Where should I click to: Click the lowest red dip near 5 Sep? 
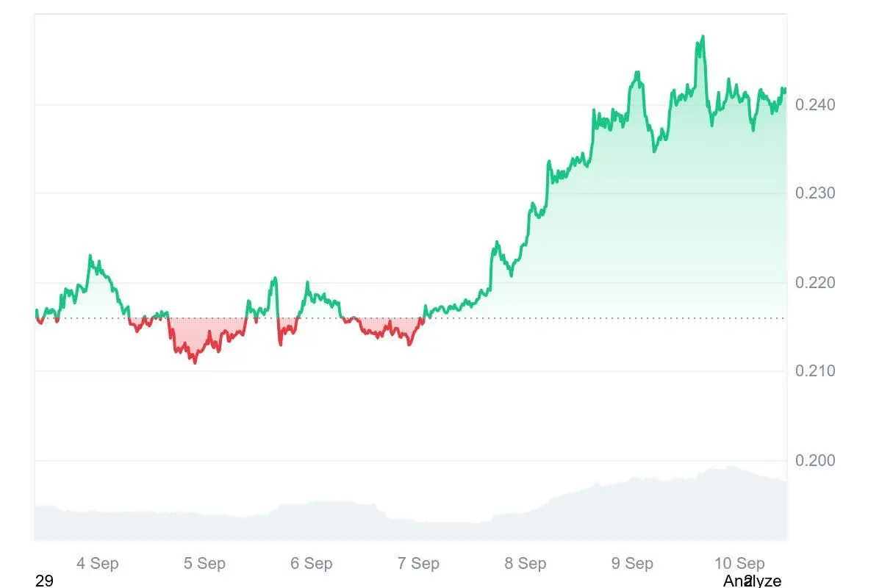tap(195, 362)
